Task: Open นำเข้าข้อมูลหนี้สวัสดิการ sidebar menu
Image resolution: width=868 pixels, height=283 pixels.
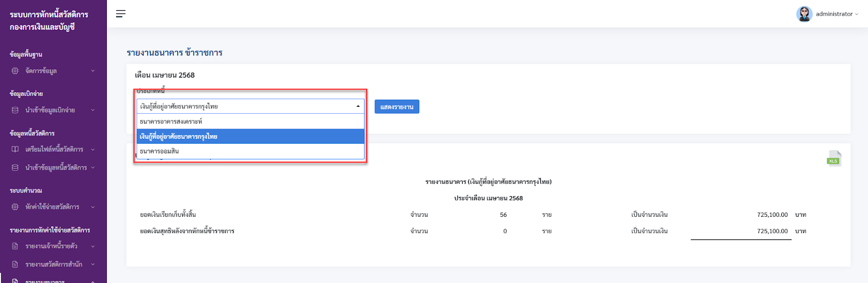Action: pos(53,168)
